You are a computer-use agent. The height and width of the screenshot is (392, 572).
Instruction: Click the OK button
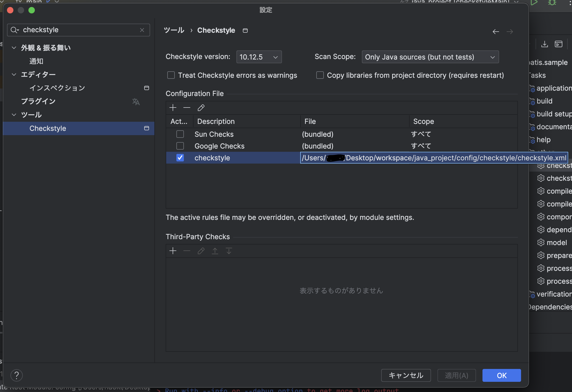[x=501, y=375]
